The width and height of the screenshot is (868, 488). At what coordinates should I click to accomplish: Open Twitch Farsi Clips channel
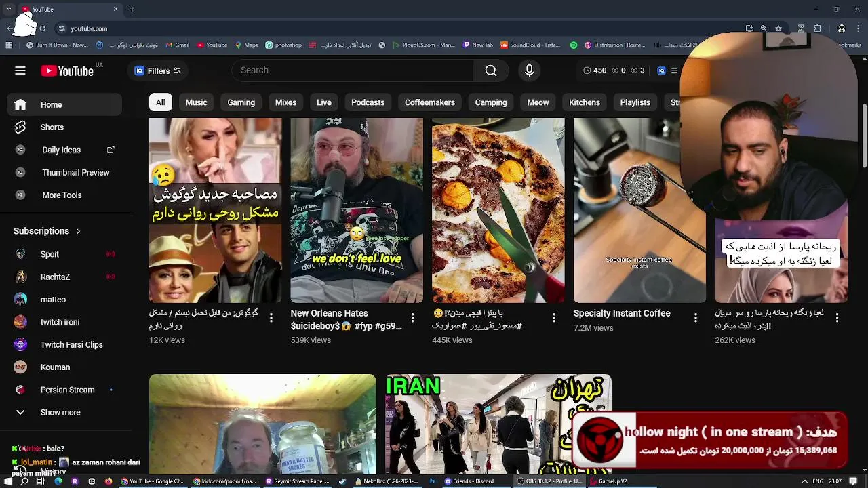64,344
